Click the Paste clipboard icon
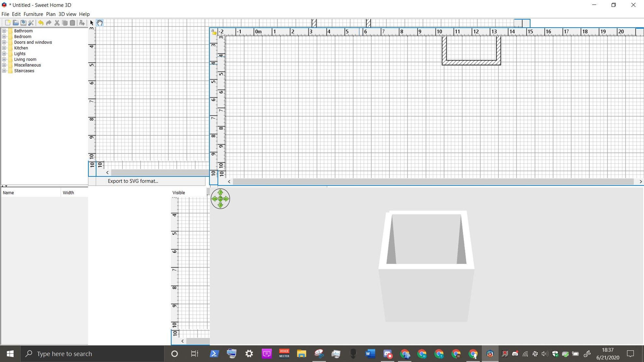The height and width of the screenshot is (362, 644). pyautogui.click(x=73, y=23)
